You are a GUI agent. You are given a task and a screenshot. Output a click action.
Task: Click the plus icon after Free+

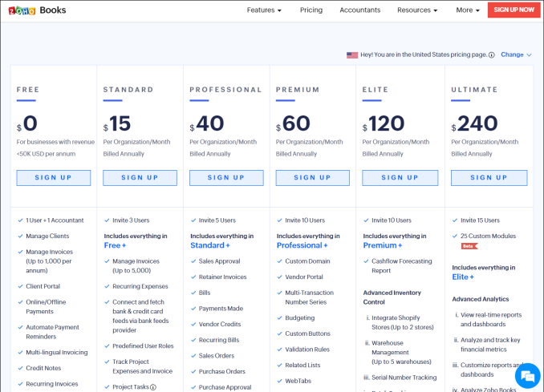[124, 246]
